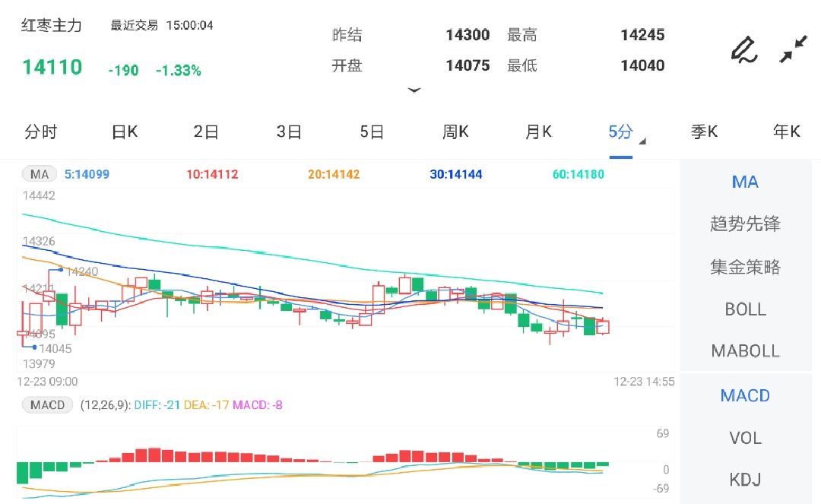Select the 周K weekly chart tab

(454, 132)
